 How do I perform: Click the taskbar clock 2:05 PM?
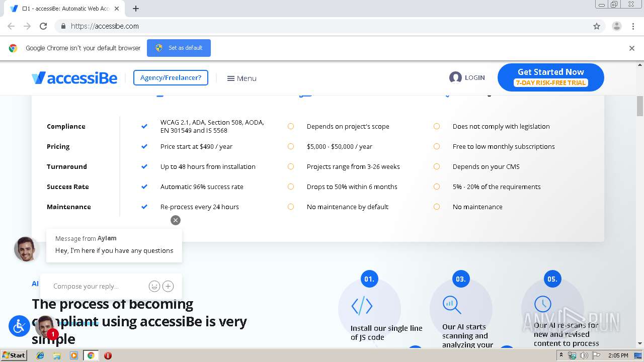(618, 355)
